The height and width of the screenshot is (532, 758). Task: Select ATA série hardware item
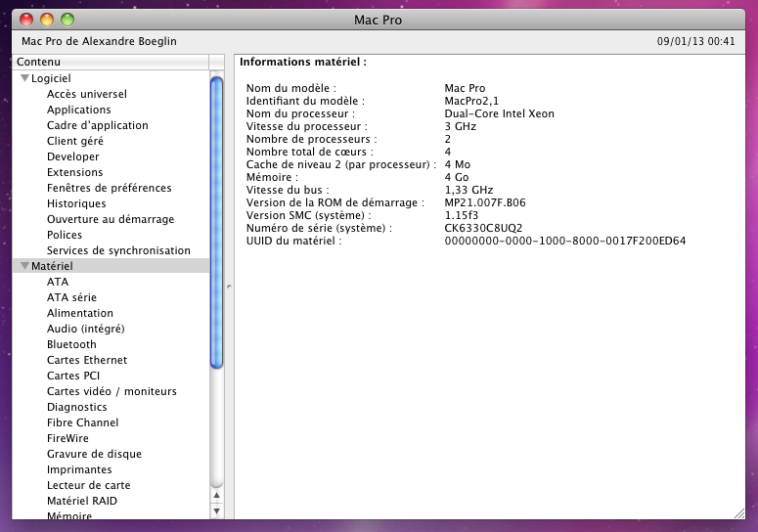tap(71, 297)
